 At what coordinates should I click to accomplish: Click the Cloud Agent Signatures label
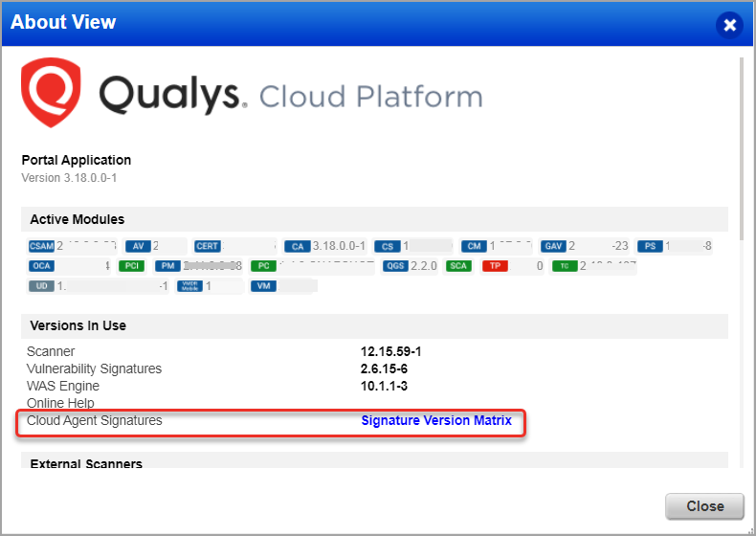pyautogui.click(x=95, y=421)
